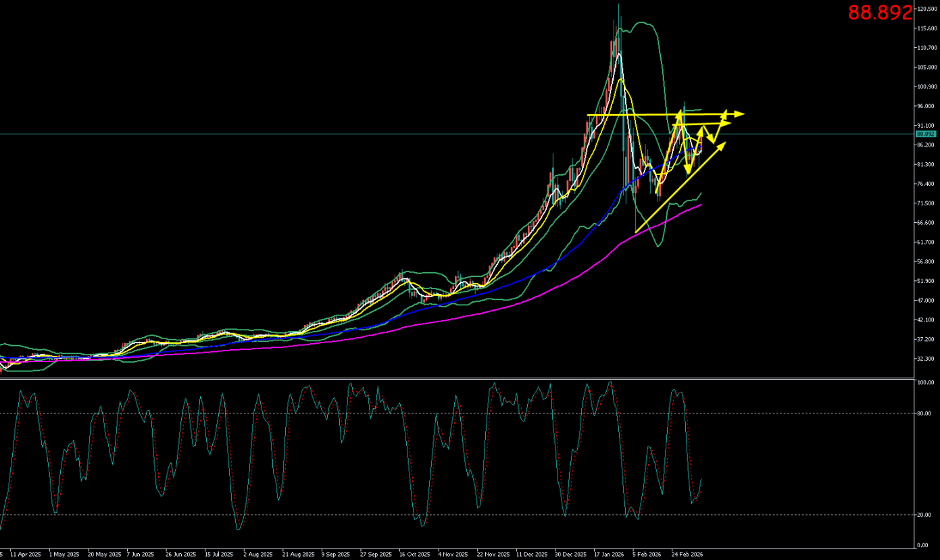940x560 pixels.
Task: Click the oscillator 0.00 scale label
Action: tap(922, 545)
